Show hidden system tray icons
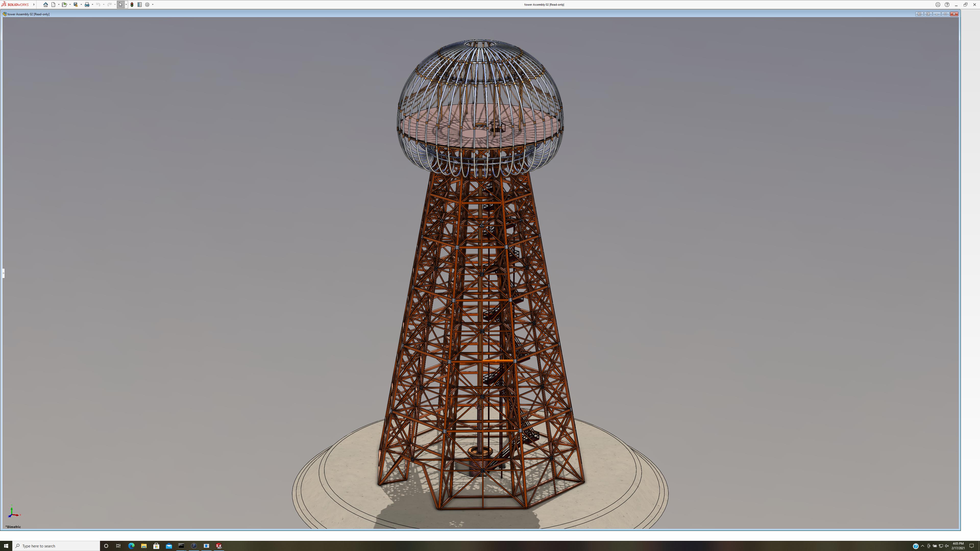 [923, 546]
